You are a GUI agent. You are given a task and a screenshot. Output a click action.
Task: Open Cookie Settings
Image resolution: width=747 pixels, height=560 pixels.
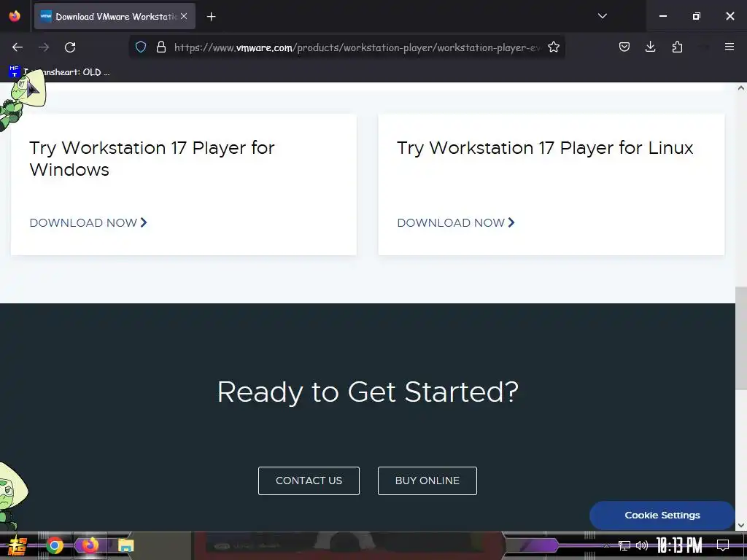[x=662, y=516]
